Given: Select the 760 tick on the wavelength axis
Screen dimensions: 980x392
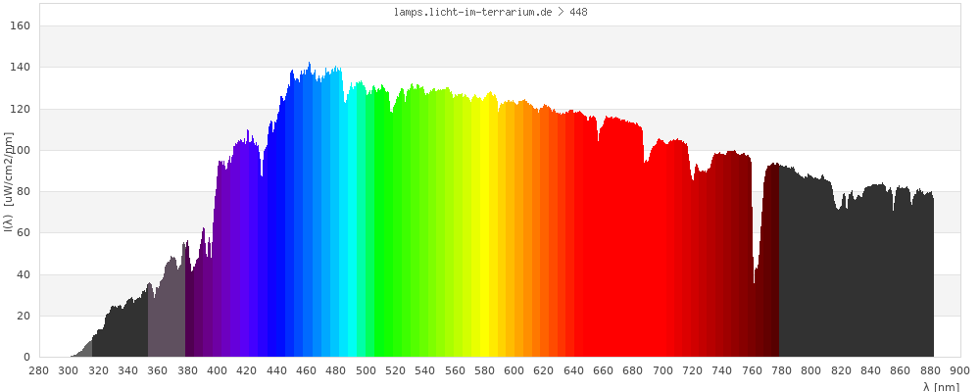Looking at the screenshot, I should click(x=752, y=370).
